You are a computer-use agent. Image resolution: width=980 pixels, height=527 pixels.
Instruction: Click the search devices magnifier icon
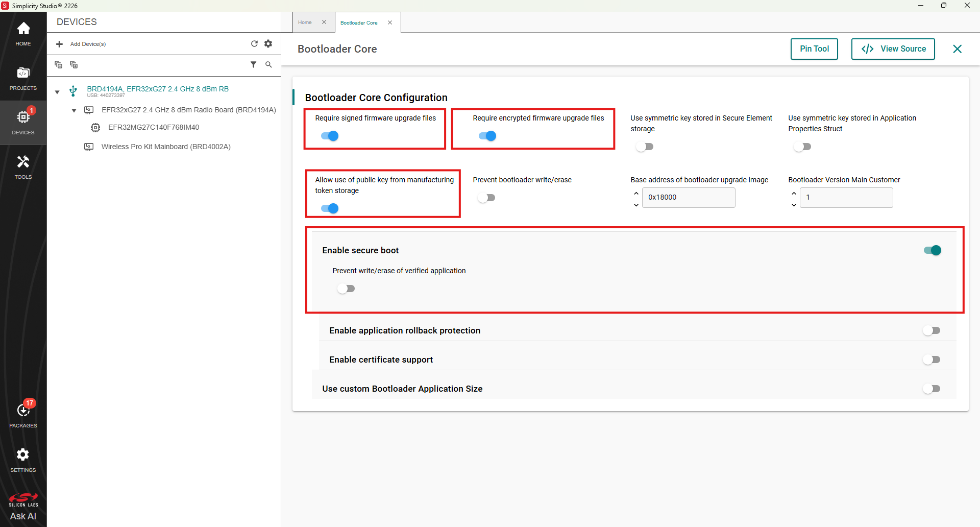[268, 65]
